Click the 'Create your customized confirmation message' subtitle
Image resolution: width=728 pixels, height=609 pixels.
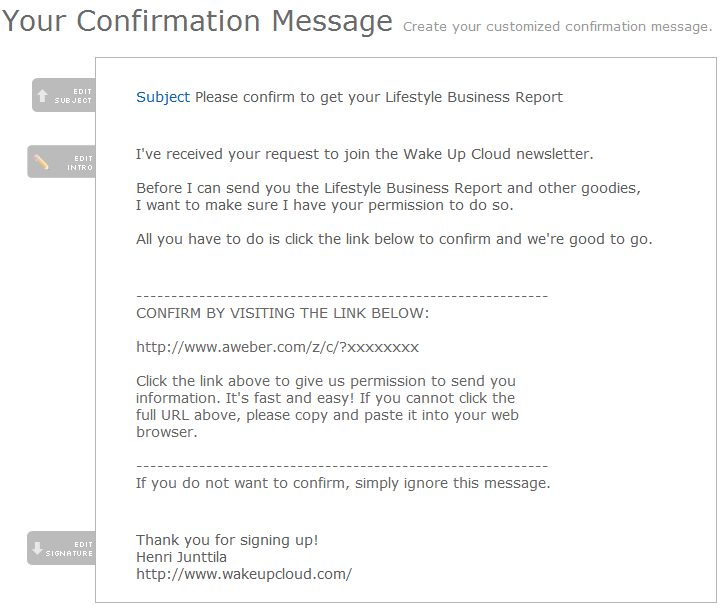[557, 27]
